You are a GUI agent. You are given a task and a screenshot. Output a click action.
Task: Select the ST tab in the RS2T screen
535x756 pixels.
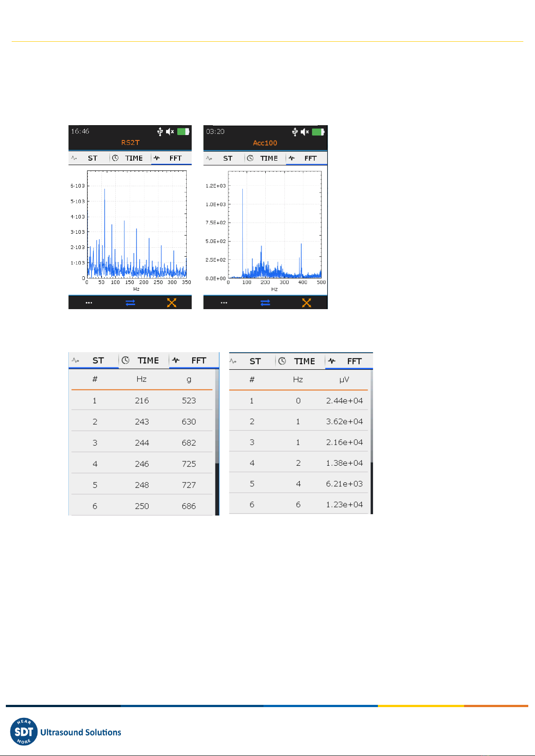coord(88,158)
